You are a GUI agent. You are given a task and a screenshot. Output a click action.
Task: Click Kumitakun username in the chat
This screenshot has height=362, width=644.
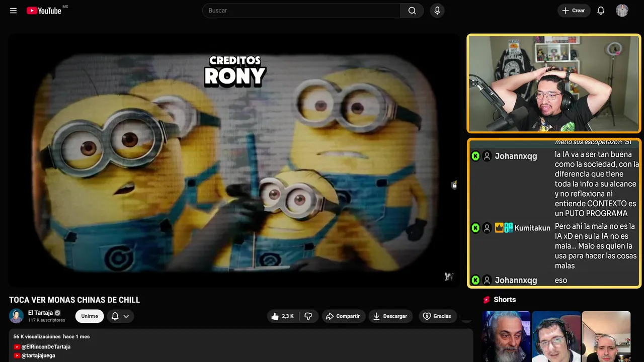point(532,228)
